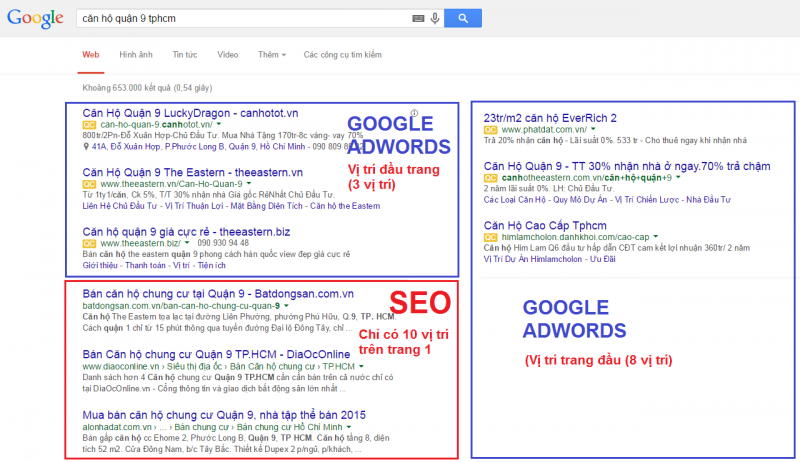Expand arrow next to www.theeastern.biz/ URL
Screen dimensions: 800x462
187,243
